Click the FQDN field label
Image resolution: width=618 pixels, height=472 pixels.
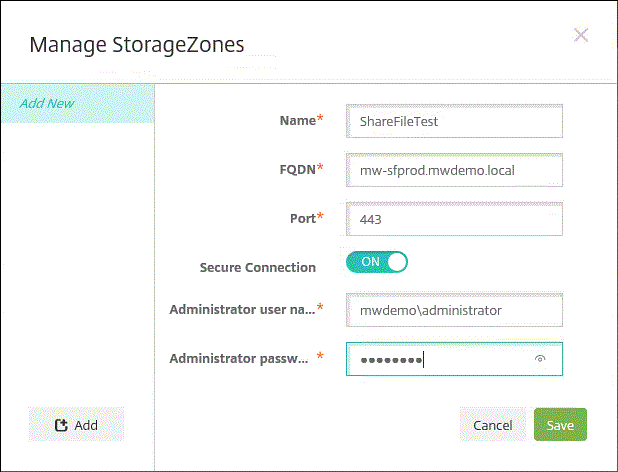click(x=296, y=169)
